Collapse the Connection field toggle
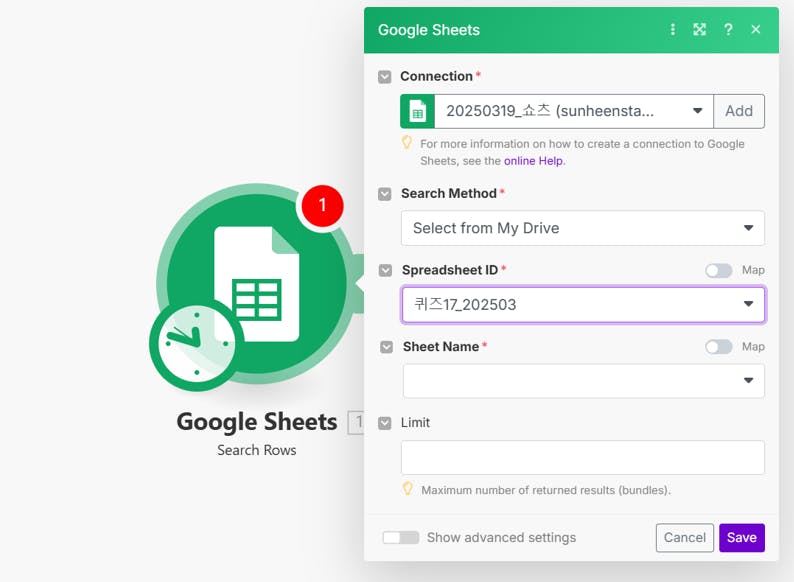The height and width of the screenshot is (582, 794). point(384,76)
